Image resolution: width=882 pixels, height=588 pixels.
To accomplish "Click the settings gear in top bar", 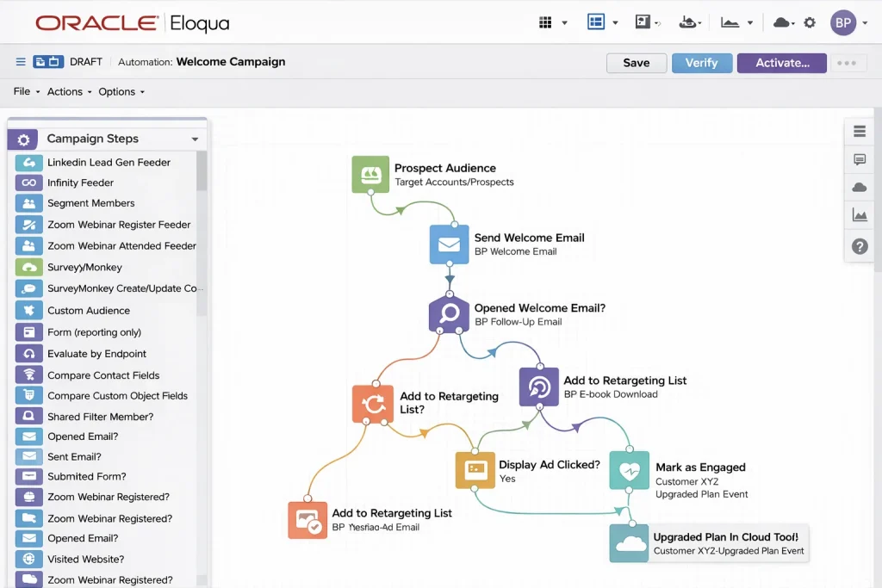I will coord(810,23).
